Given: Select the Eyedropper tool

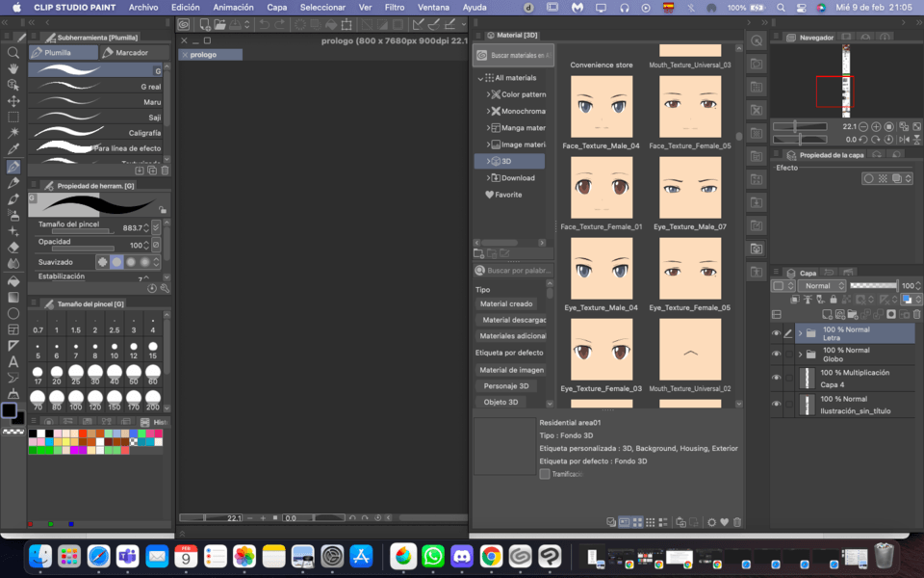Looking at the screenshot, I should click(13, 148).
